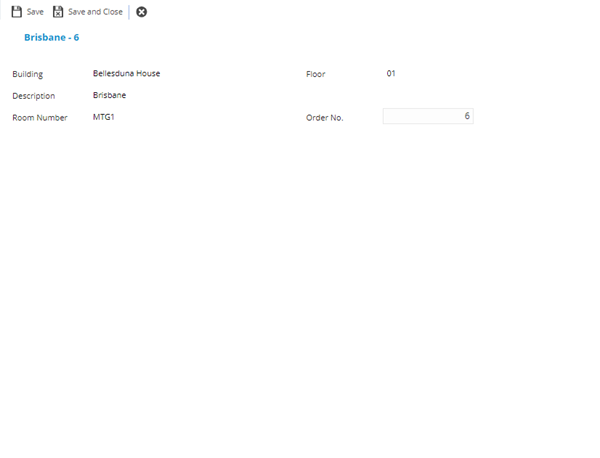The height and width of the screenshot is (458, 600).
Task: Select the MTG1 room number value
Action: (x=104, y=117)
